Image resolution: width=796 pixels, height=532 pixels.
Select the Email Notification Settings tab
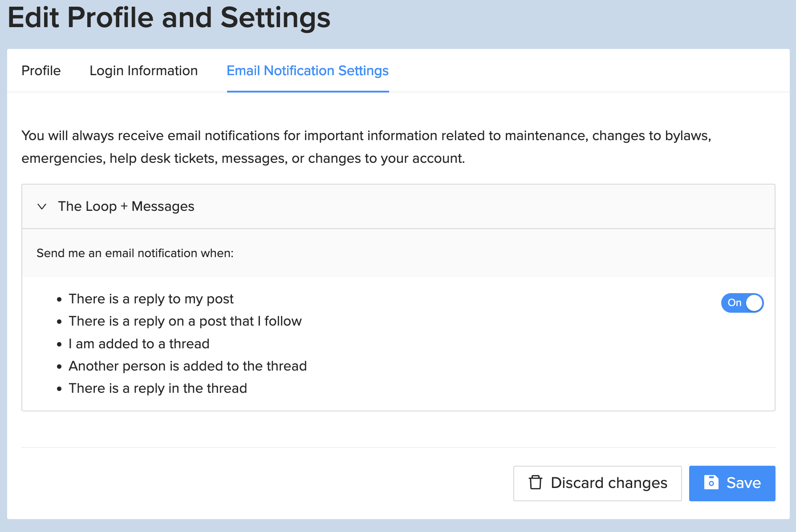(x=307, y=71)
